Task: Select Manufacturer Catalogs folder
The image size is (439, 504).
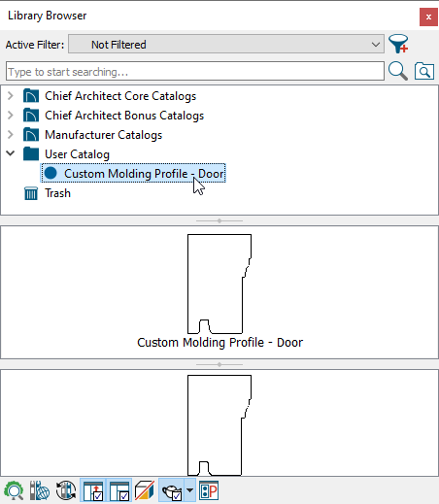Action: pos(103,135)
